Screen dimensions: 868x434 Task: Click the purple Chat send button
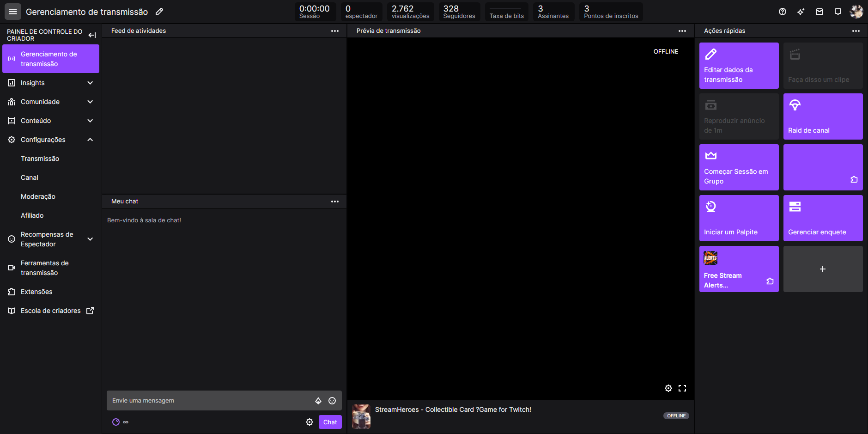[x=330, y=422]
